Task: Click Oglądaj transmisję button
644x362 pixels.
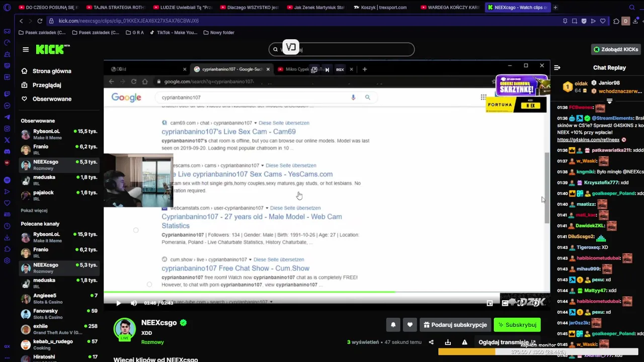Action: tap(507, 342)
